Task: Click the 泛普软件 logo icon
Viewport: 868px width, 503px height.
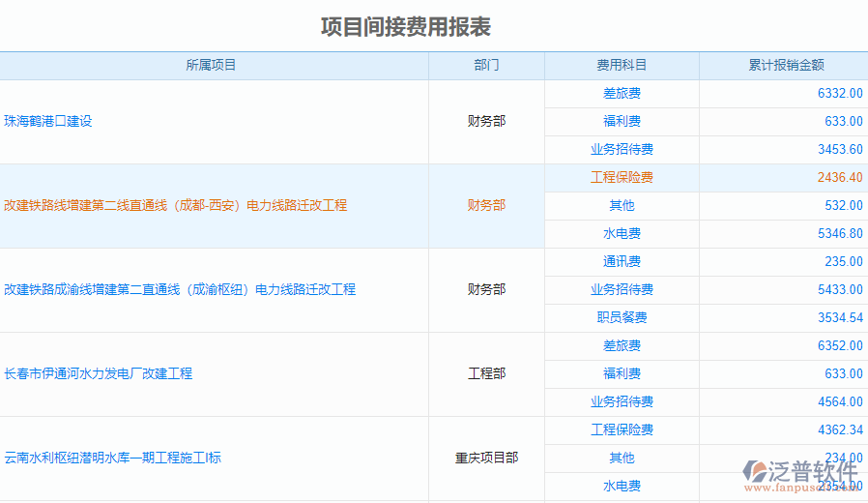Action: point(754,471)
